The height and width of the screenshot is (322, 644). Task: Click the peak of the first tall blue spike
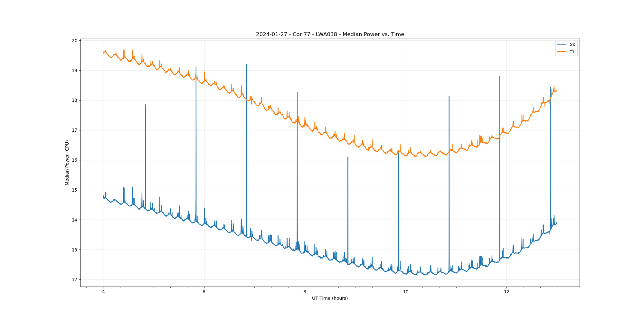[145, 105]
